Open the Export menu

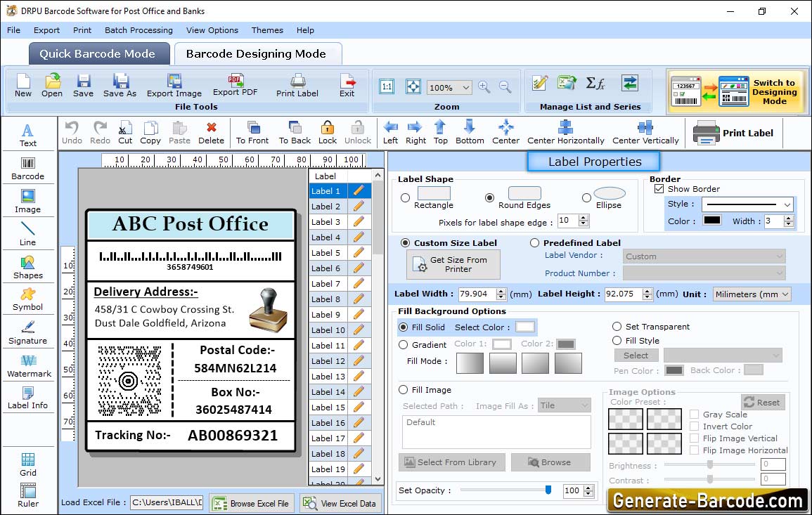coord(46,30)
